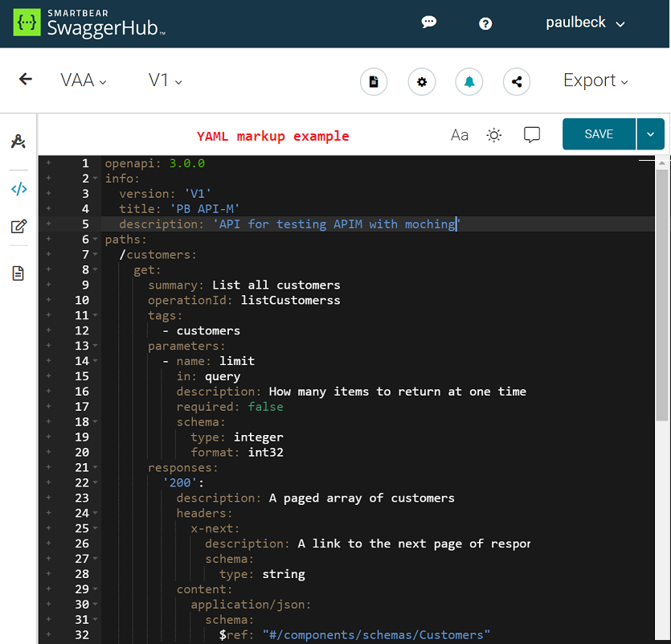Add comment with plus on line 32
Viewport: 671px width, 644px height.
pyautogui.click(x=48, y=634)
